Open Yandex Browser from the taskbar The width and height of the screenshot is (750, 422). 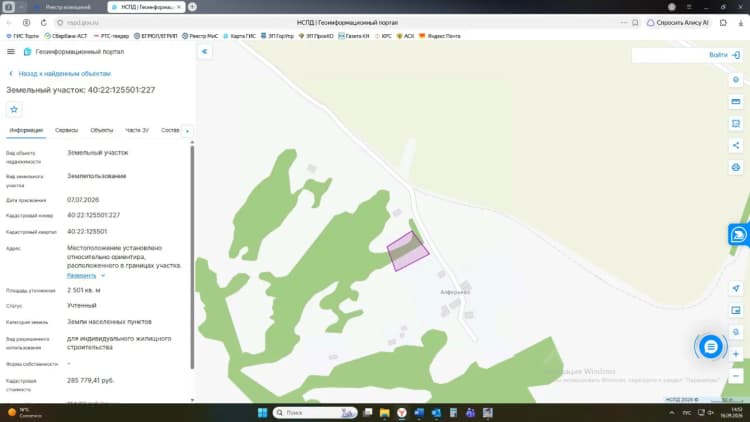(x=402, y=412)
